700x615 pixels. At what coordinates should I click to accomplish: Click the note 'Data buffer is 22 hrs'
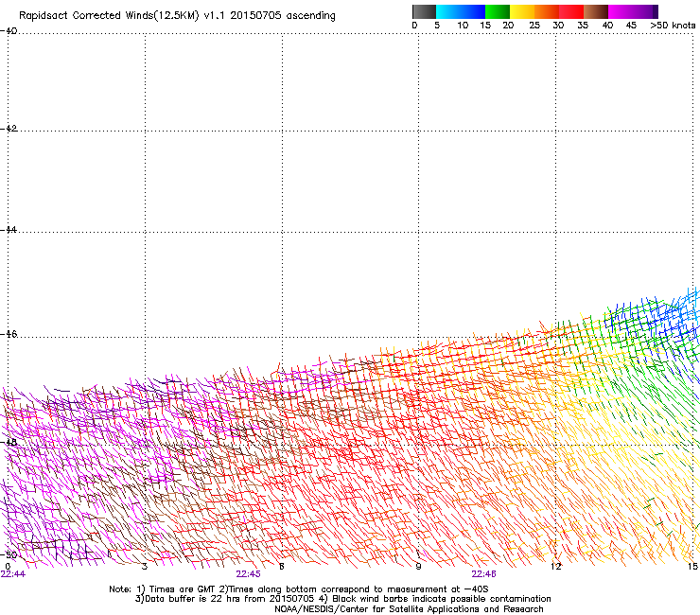193,599
